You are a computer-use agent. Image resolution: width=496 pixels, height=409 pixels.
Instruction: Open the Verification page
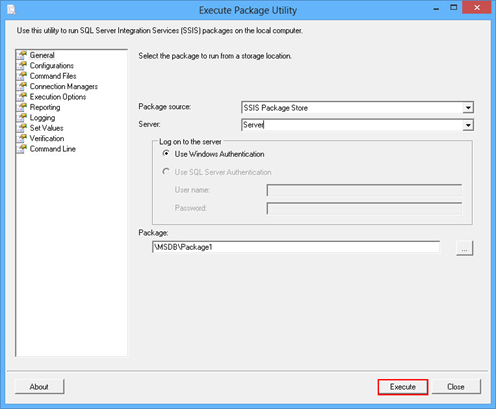pos(47,138)
